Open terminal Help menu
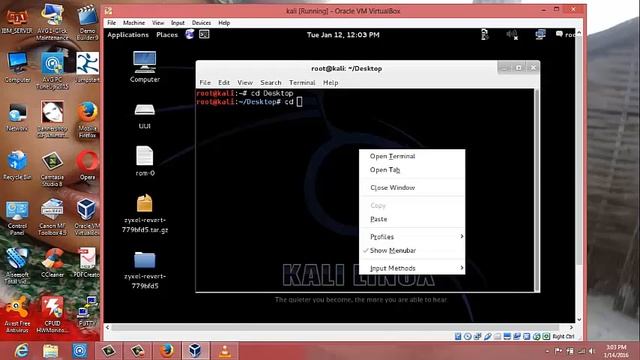Screen dimensions: 640x360 (331, 82)
